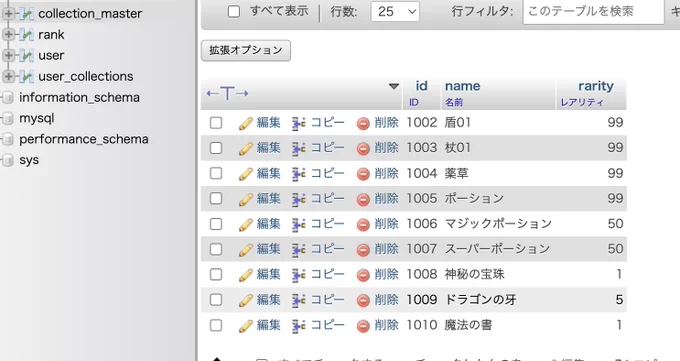Click the 拡張オプション button
The height and width of the screenshot is (361, 680).
[246, 50]
